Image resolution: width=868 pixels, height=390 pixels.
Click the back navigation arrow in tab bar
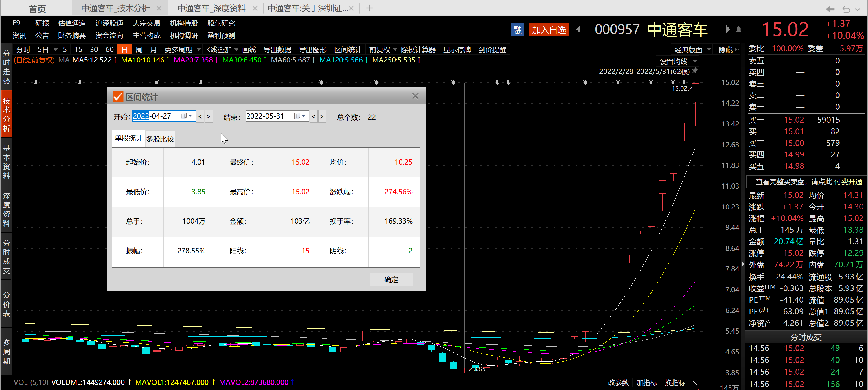tap(830, 9)
